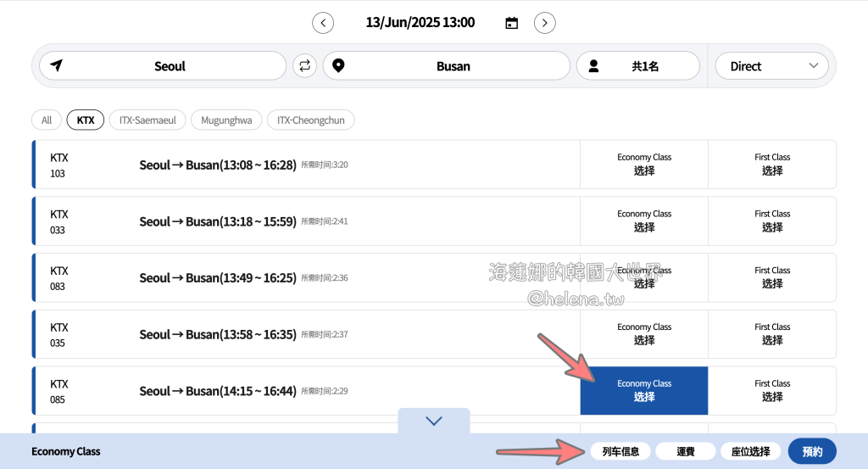Click the Seoul→Busan 14:15~16:44 route text
The height and width of the screenshot is (469, 868).
point(218,391)
